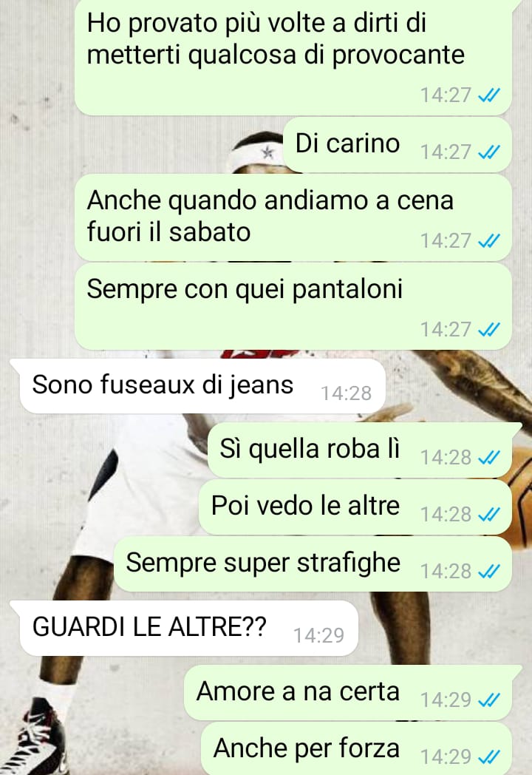Tap the double ticks on 'Amore a na certa'
532x775 pixels.
pyautogui.click(x=489, y=700)
